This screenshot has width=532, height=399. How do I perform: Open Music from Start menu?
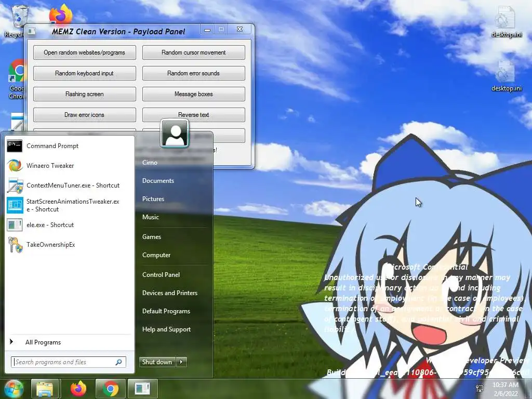151,217
